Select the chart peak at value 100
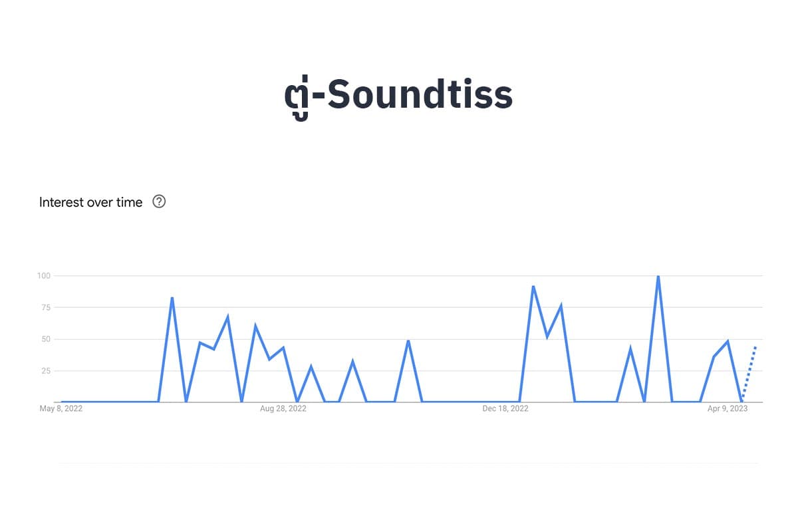Viewport: 798px width, 532px height. coord(658,276)
